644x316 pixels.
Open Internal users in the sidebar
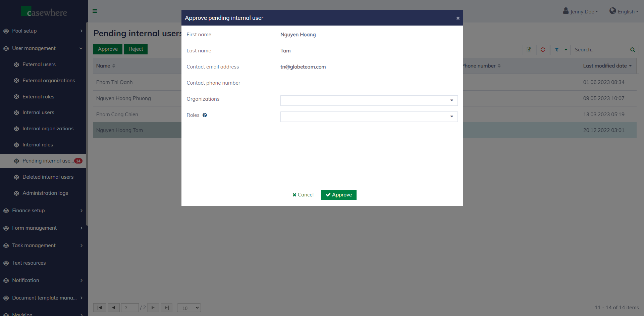[x=38, y=112]
